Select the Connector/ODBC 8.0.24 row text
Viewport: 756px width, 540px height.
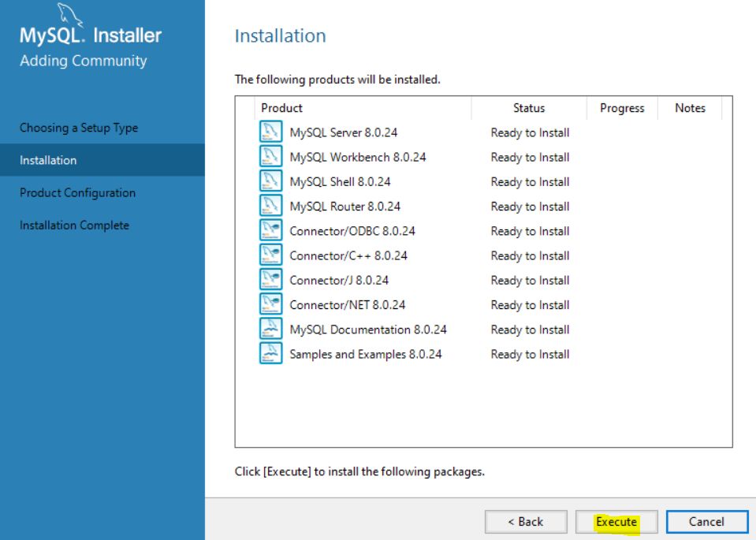(352, 231)
